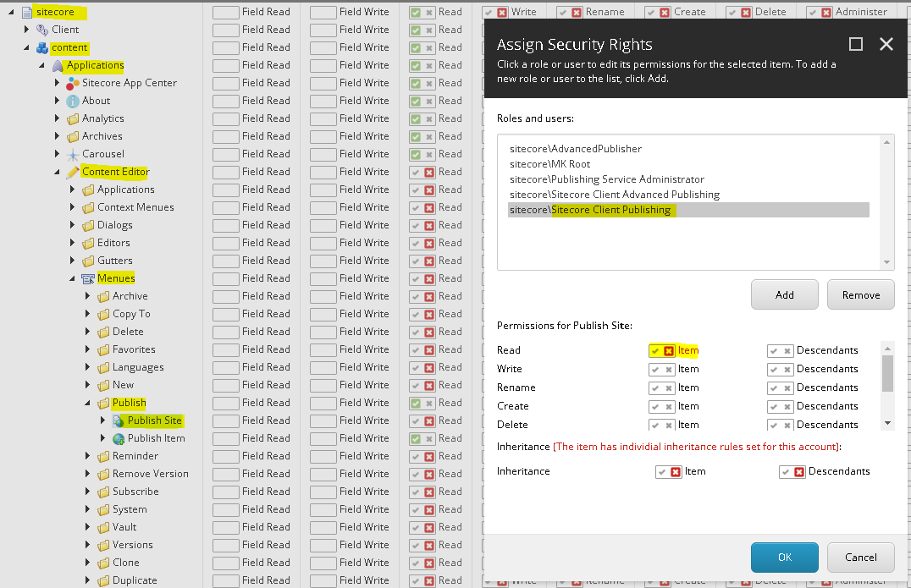Viewport: 911px width, 588px height.
Task: Click the Carousel star icon
Action: coord(73,154)
